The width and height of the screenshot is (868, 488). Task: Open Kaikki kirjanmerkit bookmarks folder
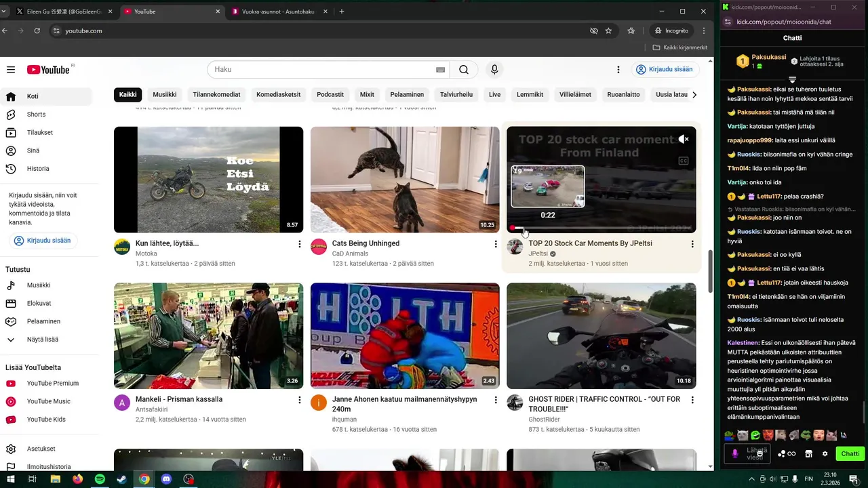pyautogui.click(x=680, y=47)
